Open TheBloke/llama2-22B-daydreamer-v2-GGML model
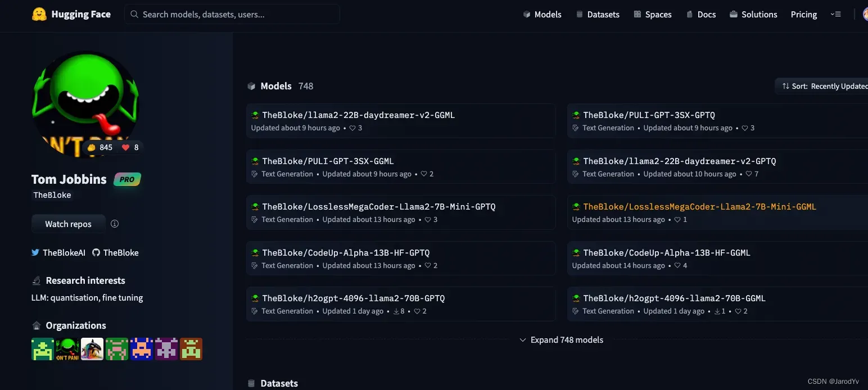Image resolution: width=868 pixels, height=390 pixels. (x=401, y=120)
